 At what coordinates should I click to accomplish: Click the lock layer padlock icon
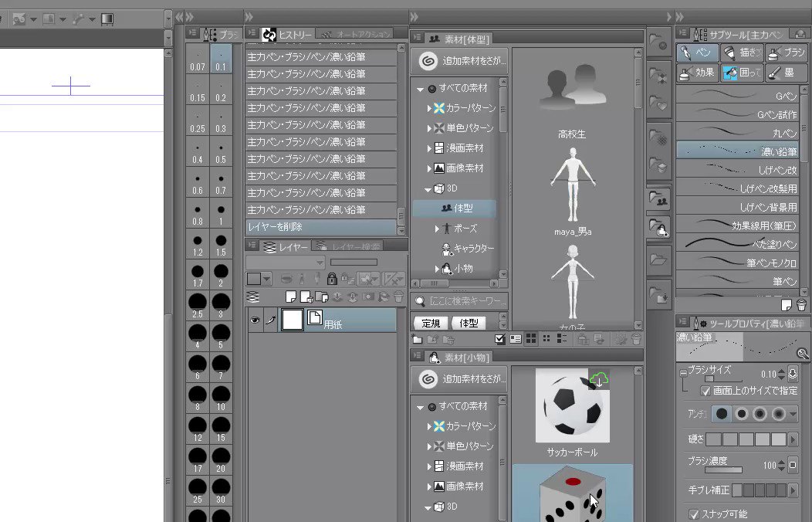tap(332, 279)
